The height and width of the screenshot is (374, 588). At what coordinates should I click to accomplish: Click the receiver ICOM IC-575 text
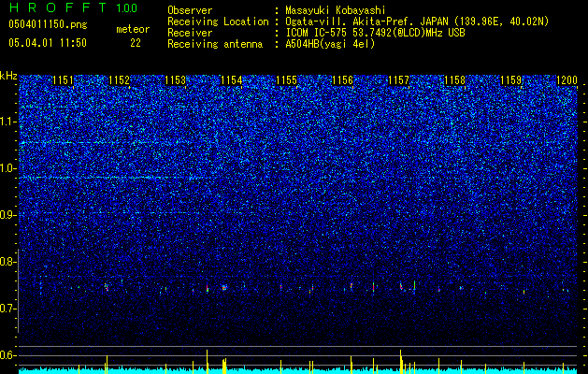click(x=376, y=33)
